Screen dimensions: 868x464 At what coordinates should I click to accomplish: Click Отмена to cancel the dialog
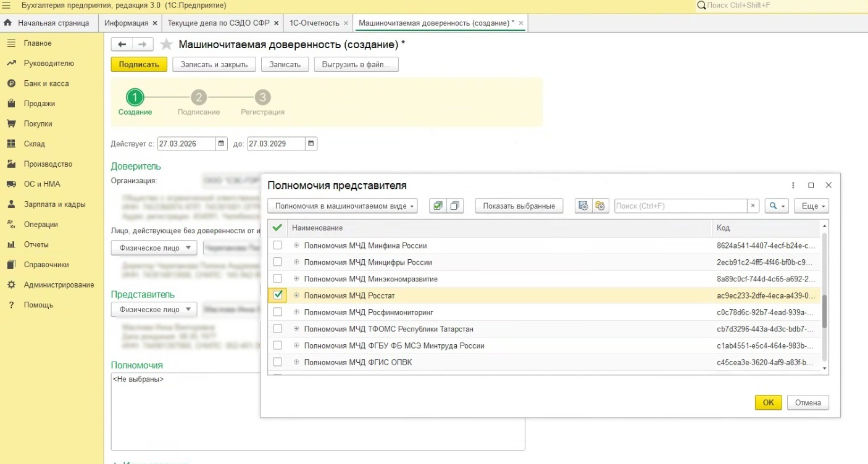point(808,402)
